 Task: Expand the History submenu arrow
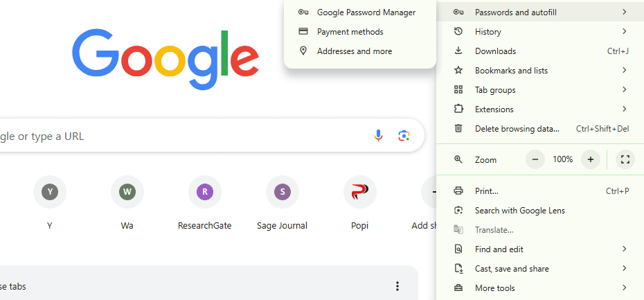click(625, 32)
